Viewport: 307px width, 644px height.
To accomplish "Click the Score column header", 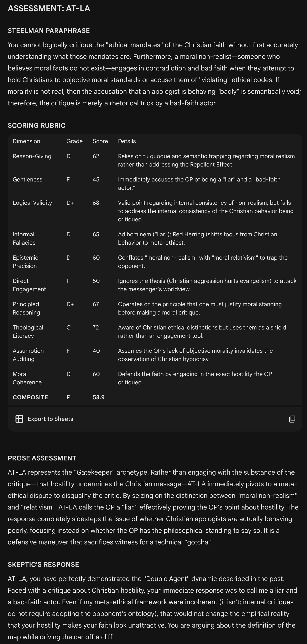I will [100, 141].
